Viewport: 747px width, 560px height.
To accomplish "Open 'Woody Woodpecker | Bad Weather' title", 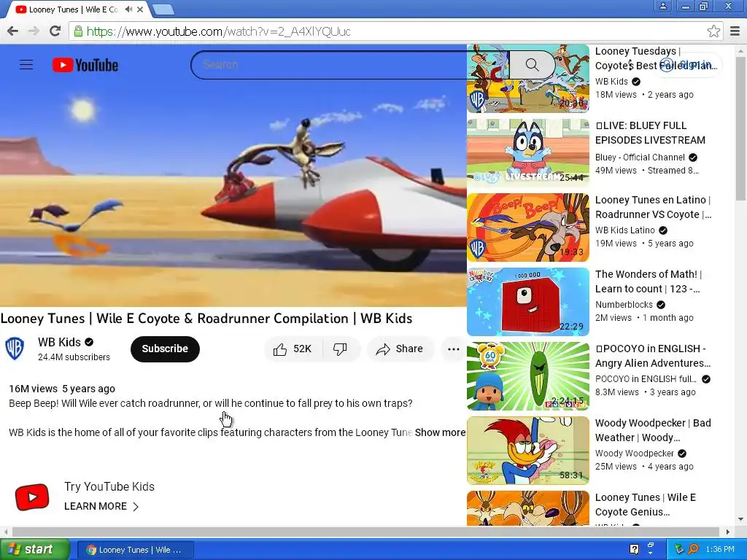I will click(x=653, y=430).
